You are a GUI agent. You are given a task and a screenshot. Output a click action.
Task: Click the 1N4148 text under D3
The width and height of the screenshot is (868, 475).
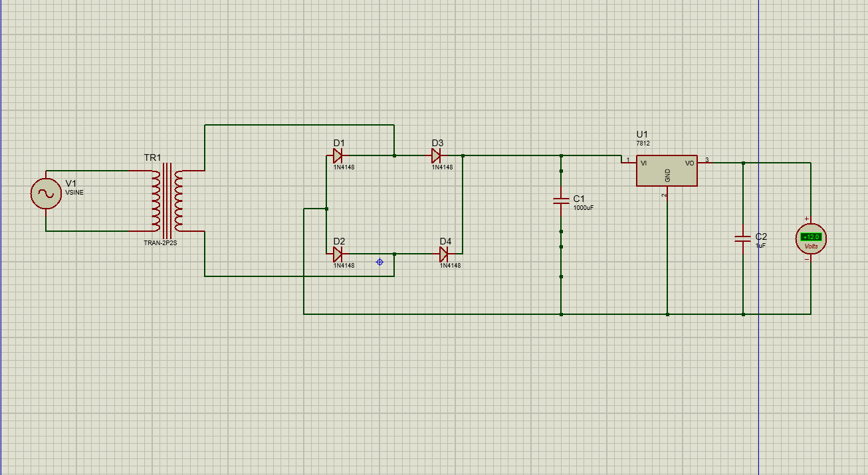(x=442, y=167)
